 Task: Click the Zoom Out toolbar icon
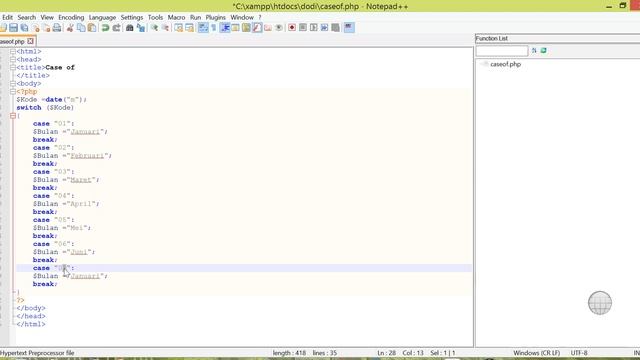click(165, 28)
